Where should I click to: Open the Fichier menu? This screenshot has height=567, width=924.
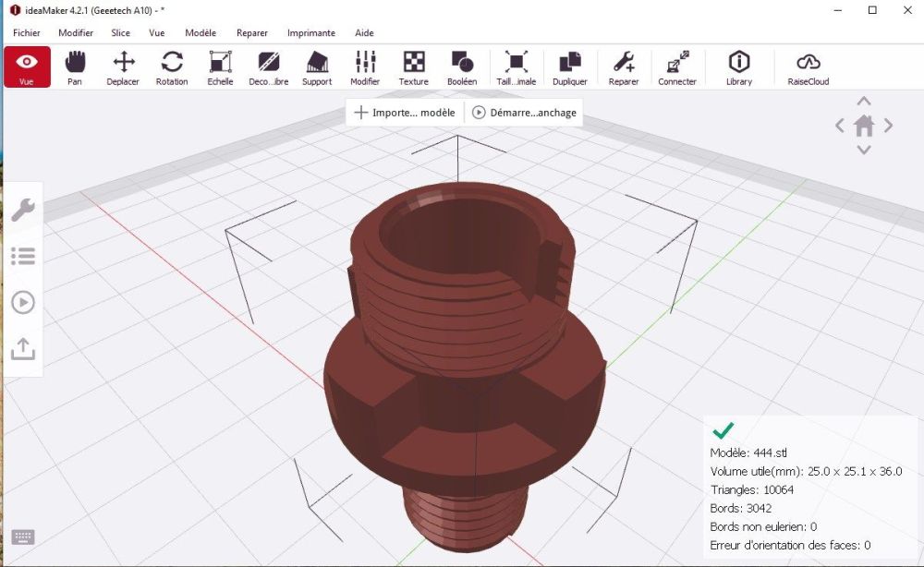point(27,33)
